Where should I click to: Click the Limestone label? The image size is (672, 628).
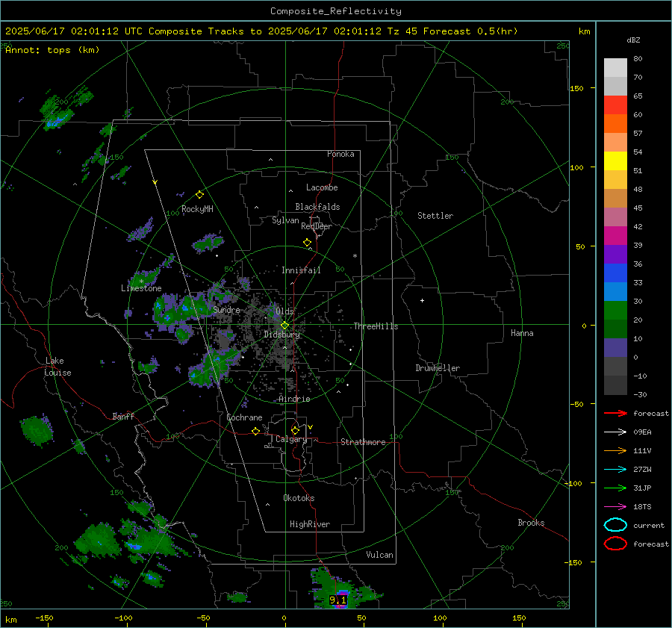point(141,288)
